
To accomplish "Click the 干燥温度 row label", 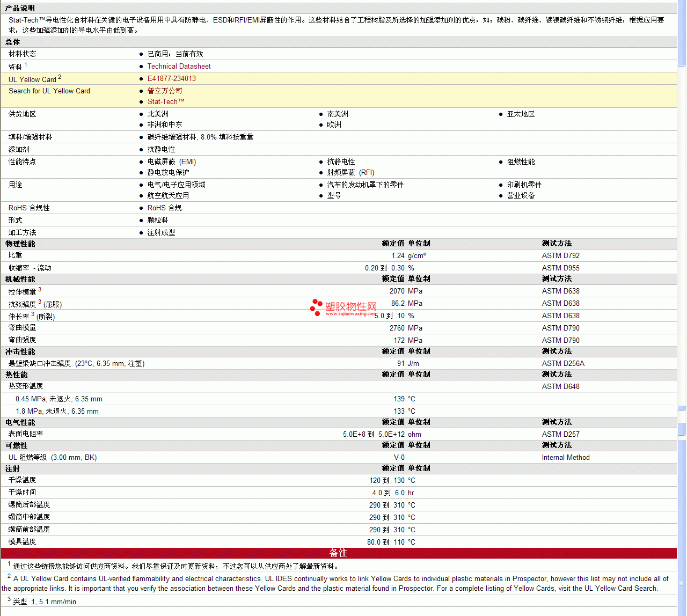I will coord(23,480).
